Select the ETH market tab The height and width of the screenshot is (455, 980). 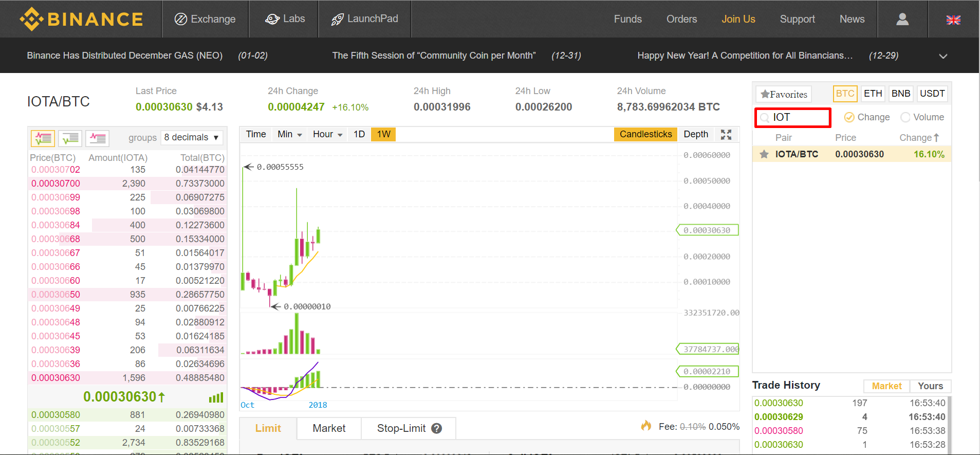pos(873,94)
